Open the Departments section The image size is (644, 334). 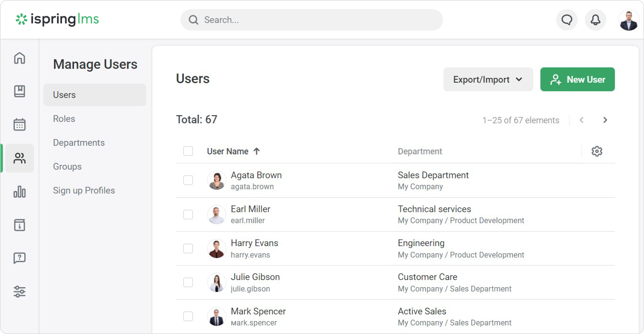coord(79,143)
